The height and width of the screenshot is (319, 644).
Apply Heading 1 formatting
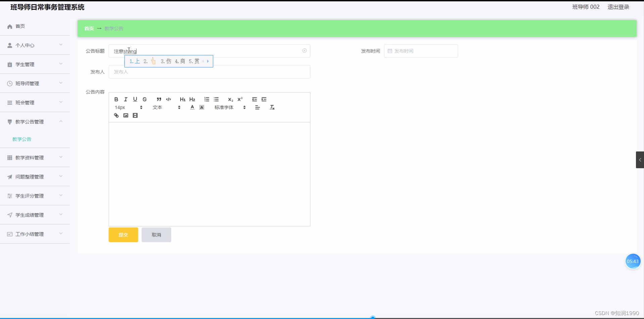(183, 99)
